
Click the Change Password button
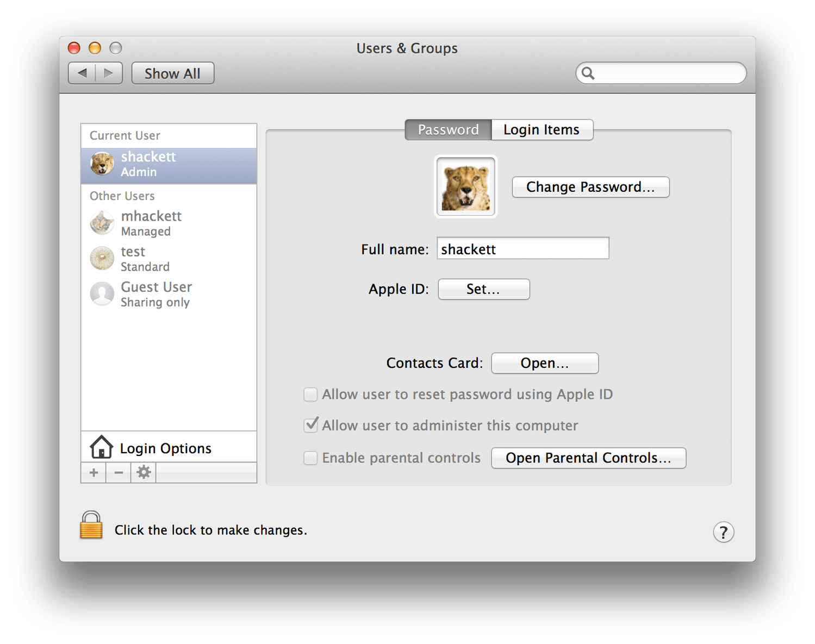pyautogui.click(x=590, y=187)
